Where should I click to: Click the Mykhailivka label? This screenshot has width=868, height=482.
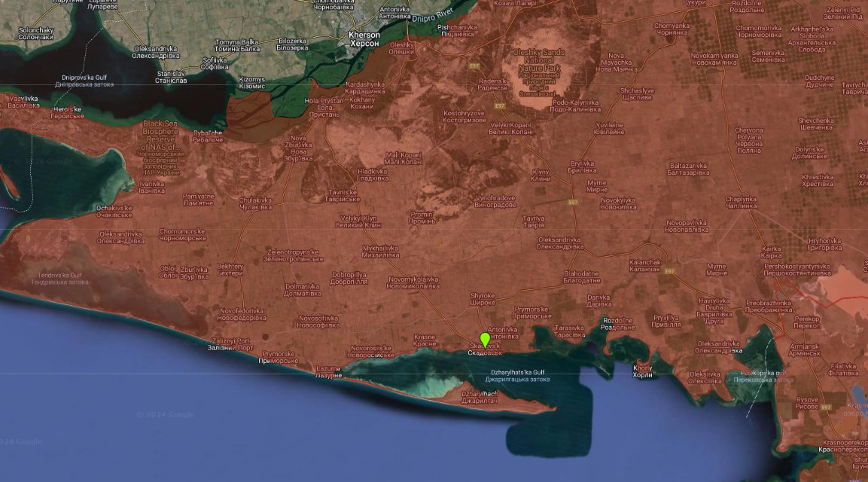tap(380, 252)
